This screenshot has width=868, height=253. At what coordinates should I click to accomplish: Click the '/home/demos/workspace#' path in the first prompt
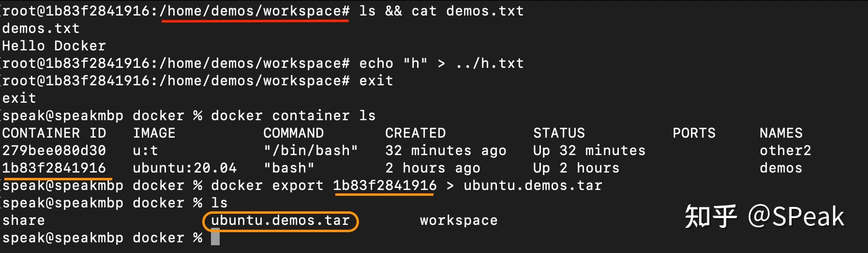pyautogui.click(x=254, y=11)
